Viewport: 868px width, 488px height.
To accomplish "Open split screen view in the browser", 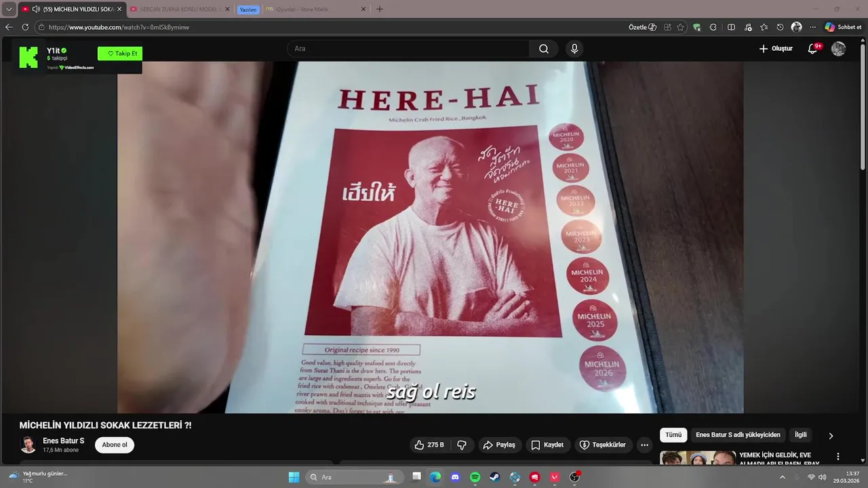I will (x=731, y=27).
